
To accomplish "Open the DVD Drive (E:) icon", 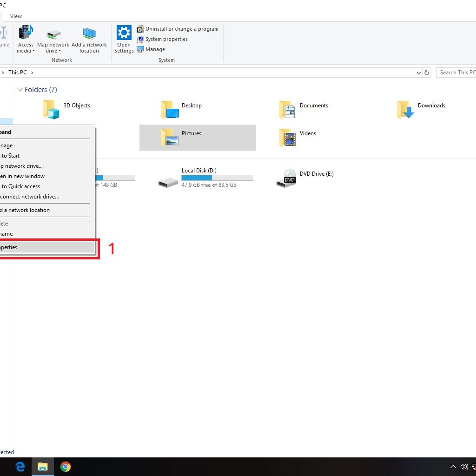I will point(287,178).
